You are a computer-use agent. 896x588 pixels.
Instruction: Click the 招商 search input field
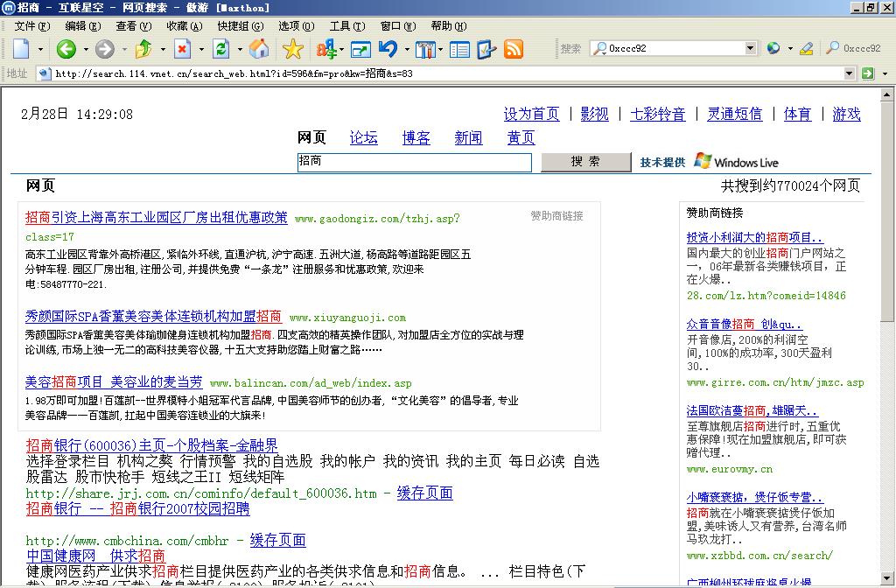click(414, 163)
